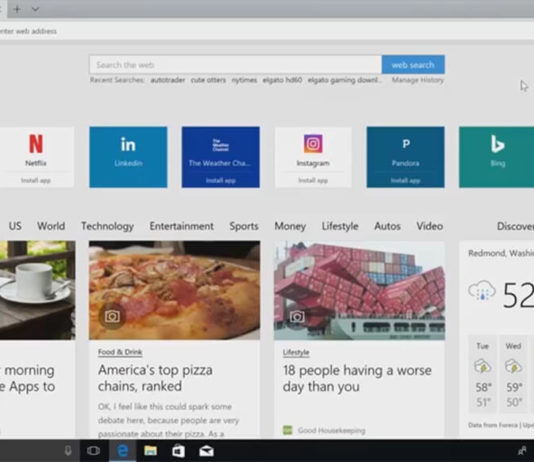Screen dimensions: 534x462
Task: Install app under Instagram tile
Action: 313,180
